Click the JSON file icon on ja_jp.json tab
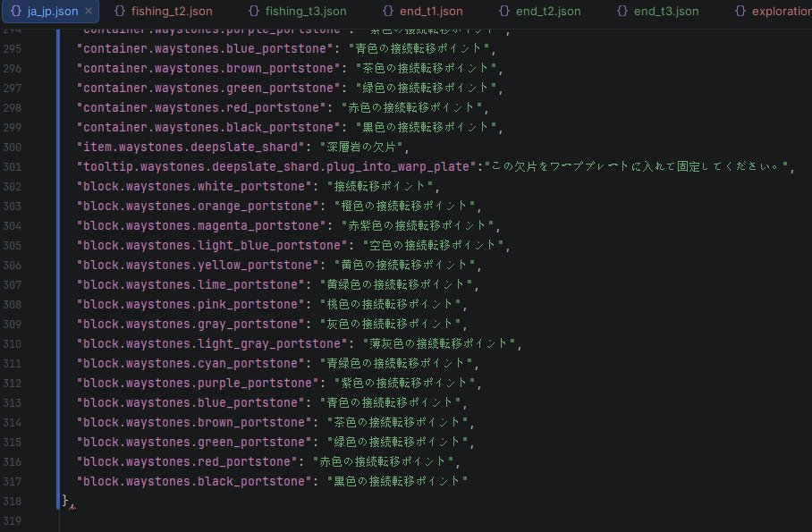Viewport: 812px width, 532px height. tap(16, 11)
